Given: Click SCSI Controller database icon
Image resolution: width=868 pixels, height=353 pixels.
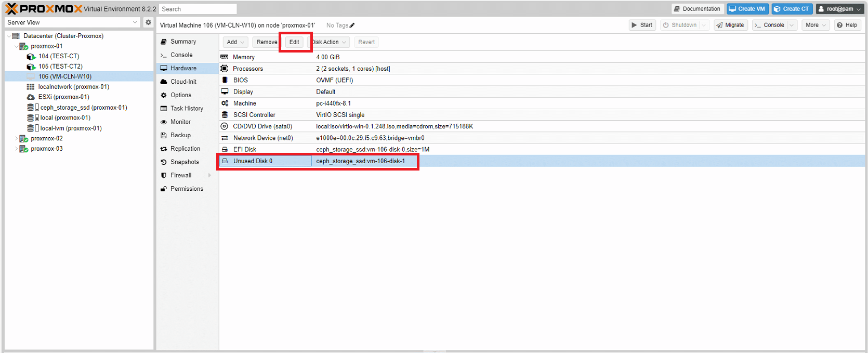Looking at the screenshot, I should [225, 115].
